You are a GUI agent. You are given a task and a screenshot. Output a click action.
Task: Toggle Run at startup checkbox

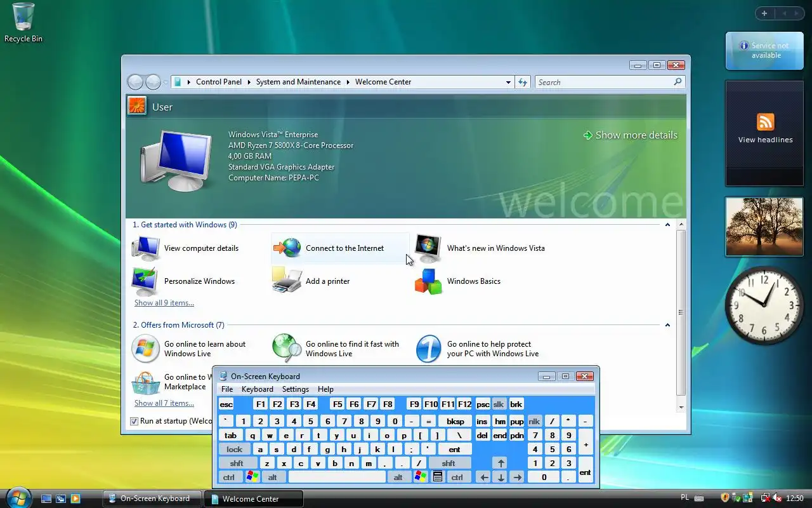click(134, 421)
